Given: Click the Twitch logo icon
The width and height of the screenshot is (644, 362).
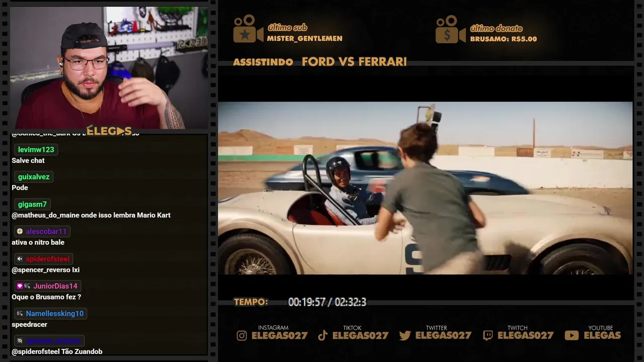Looking at the screenshot, I should pyautogui.click(x=488, y=335).
